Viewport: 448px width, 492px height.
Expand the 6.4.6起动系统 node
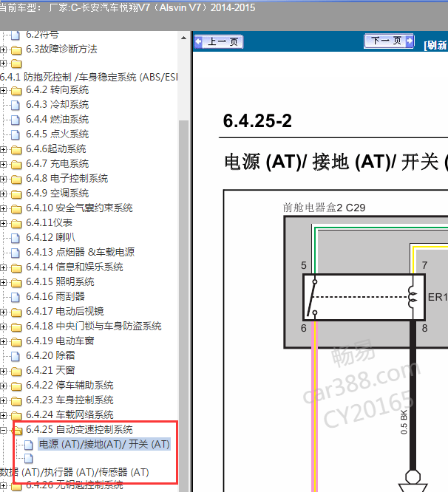(x=3, y=149)
